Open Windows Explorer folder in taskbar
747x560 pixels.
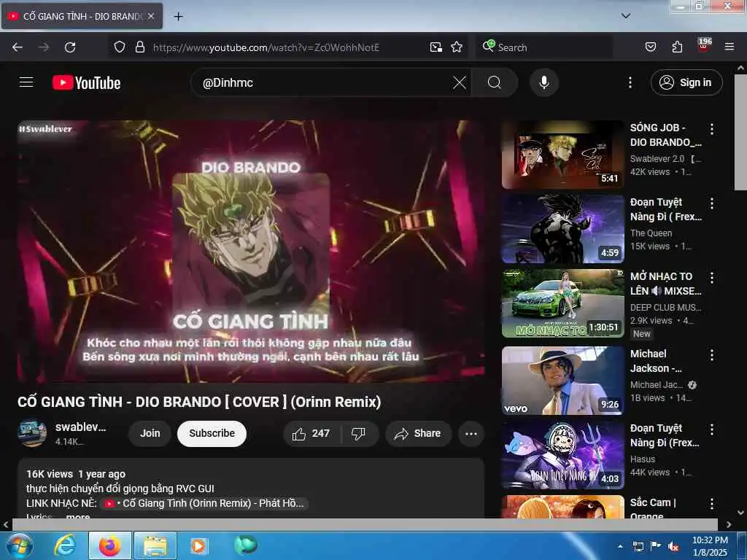[x=155, y=545]
